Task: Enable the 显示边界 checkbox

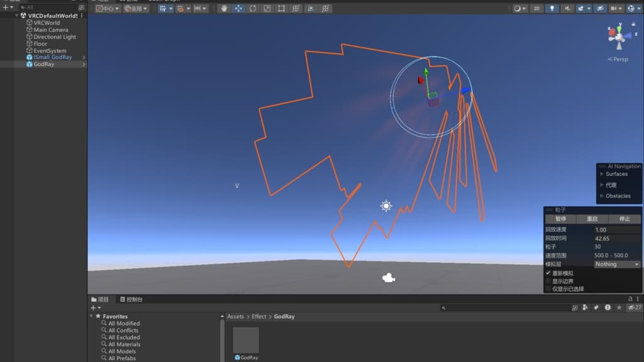Action: pyautogui.click(x=548, y=281)
